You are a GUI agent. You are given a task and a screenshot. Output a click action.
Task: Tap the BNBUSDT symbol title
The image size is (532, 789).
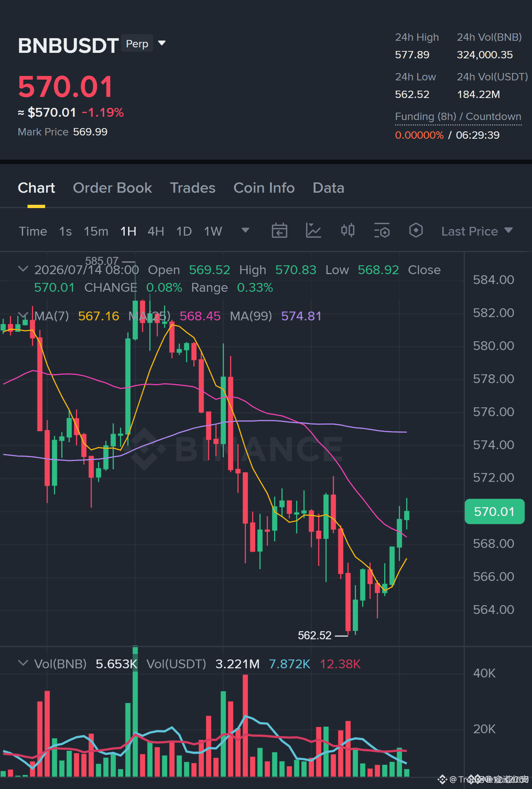point(68,46)
